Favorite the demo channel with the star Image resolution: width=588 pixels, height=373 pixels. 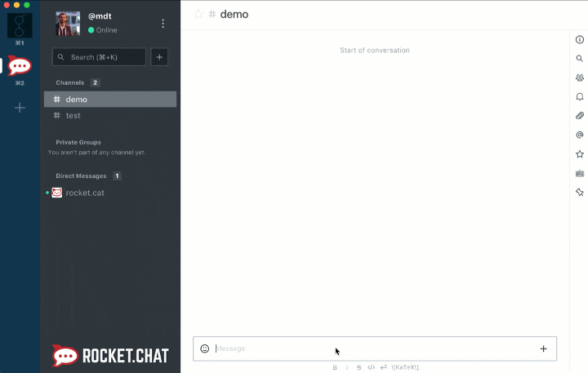[x=198, y=14]
